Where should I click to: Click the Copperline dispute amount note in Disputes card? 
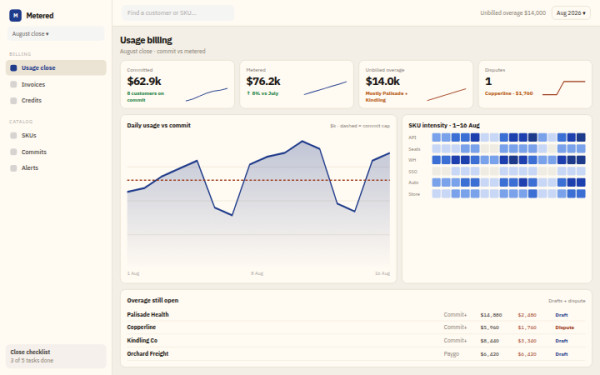509,93
